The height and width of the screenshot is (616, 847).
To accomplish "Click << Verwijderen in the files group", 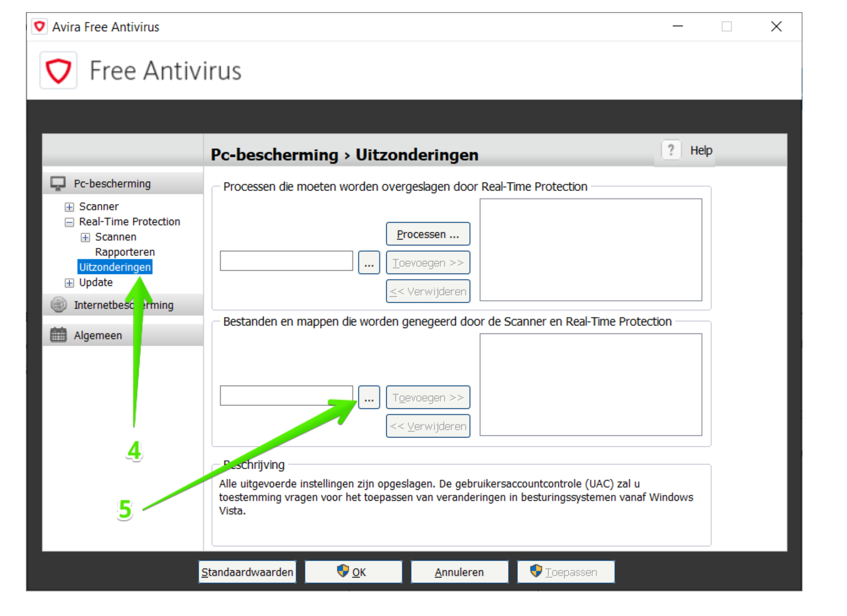I will tap(428, 426).
